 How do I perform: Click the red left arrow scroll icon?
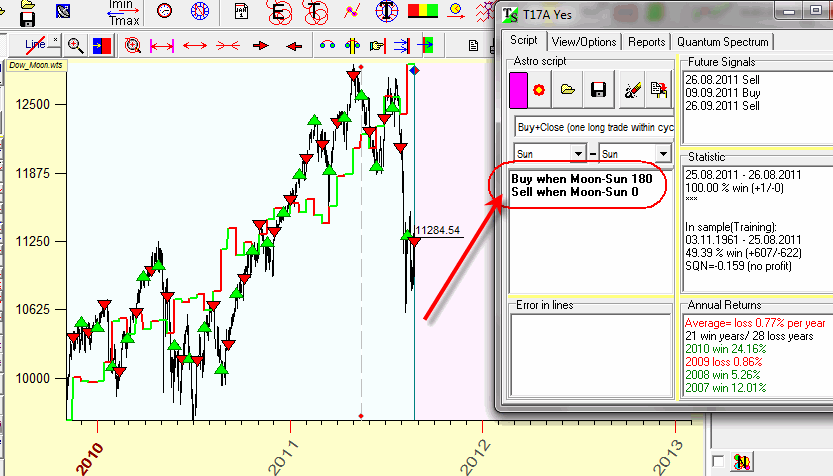pos(294,46)
